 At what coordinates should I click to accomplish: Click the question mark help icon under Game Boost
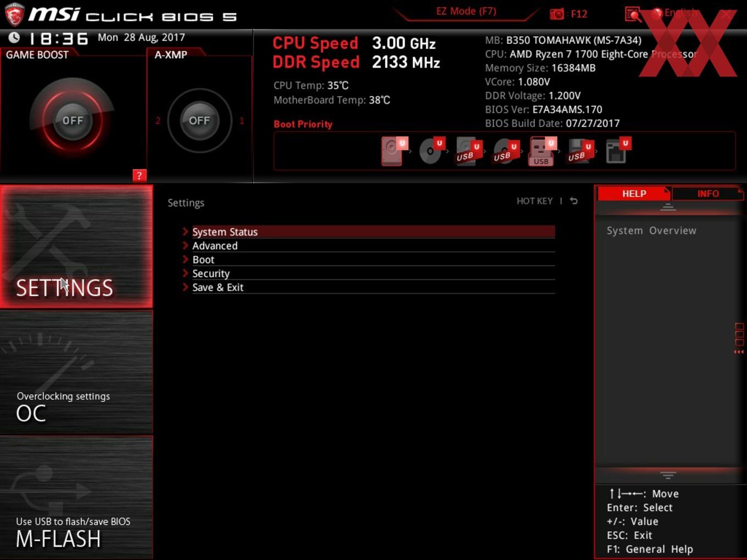(x=139, y=176)
